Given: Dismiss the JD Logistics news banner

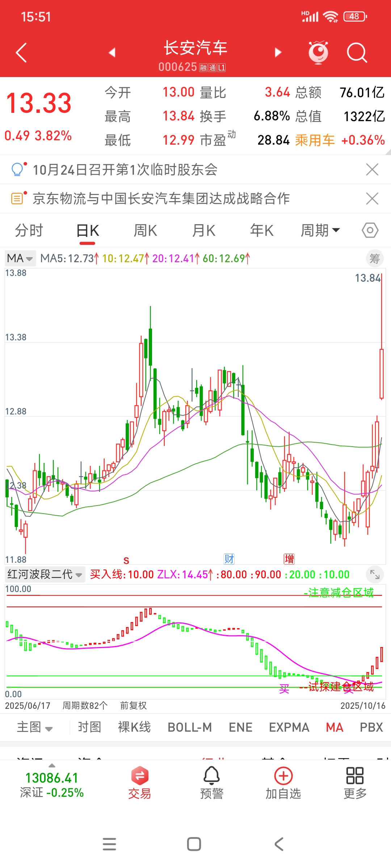Looking at the screenshot, I should pos(372,198).
